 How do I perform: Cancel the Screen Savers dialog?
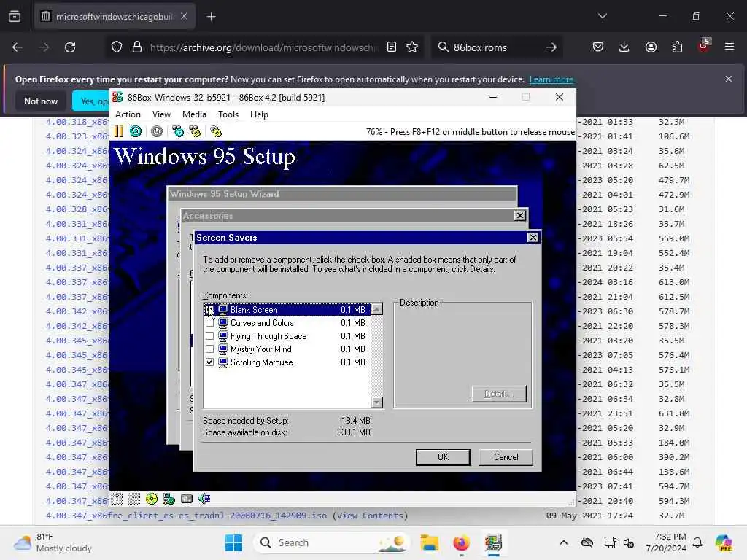(506, 457)
